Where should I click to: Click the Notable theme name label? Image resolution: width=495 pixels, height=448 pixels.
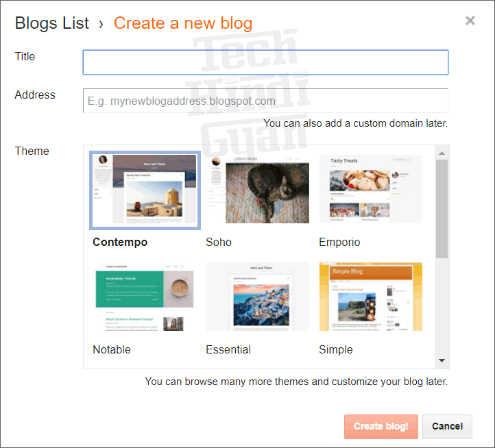pos(112,349)
